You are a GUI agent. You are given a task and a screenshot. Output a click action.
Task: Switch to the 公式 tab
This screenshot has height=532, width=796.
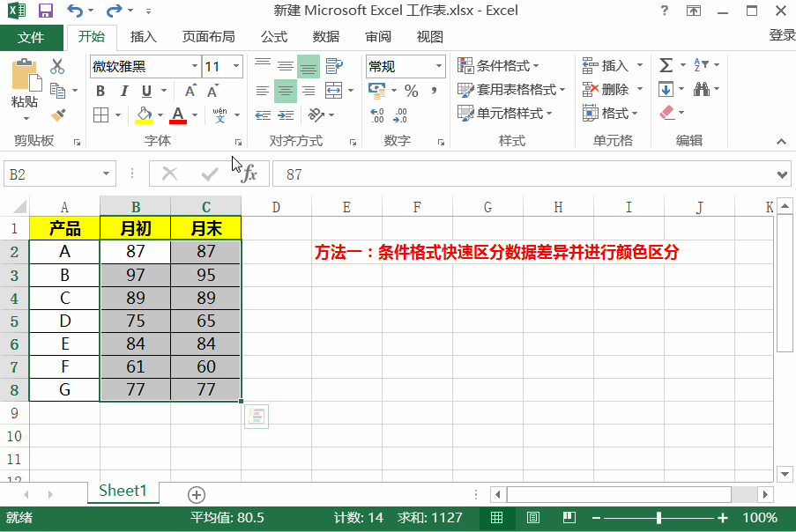pos(274,37)
